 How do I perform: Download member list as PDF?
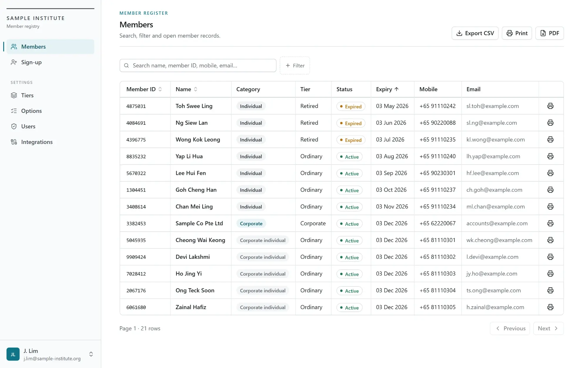click(549, 33)
